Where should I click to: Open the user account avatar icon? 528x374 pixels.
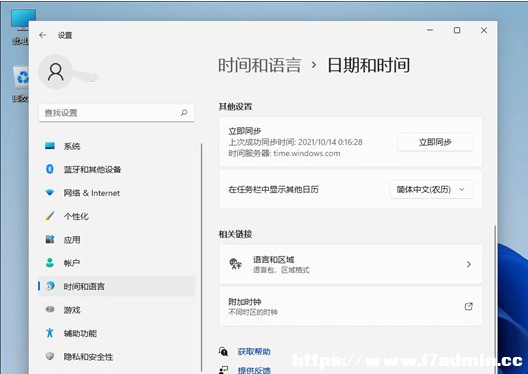(x=56, y=72)
